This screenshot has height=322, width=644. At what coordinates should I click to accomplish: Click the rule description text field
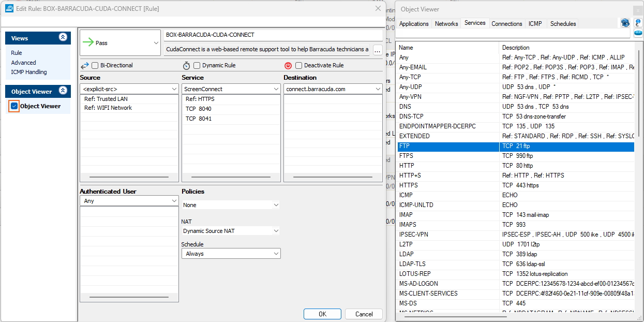pyautogui.click(x=267, y=50)
